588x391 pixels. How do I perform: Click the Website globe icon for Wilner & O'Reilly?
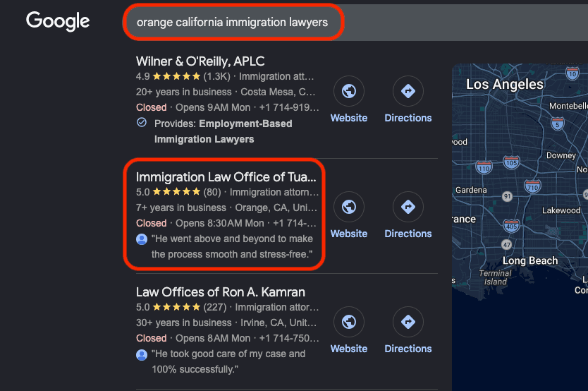click(x=349, y=91)
